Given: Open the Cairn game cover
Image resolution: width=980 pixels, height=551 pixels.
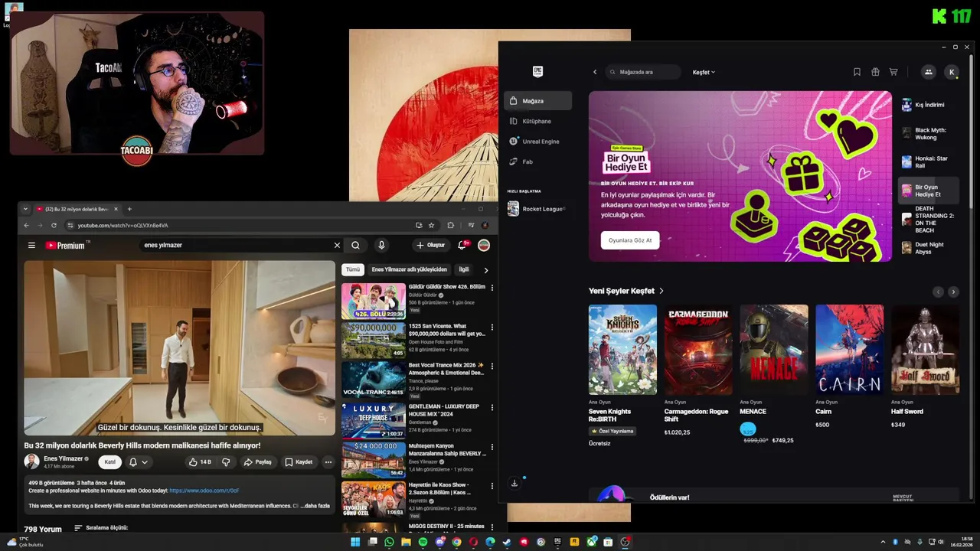Looking at the screenshot, I should tap(849, 350).
